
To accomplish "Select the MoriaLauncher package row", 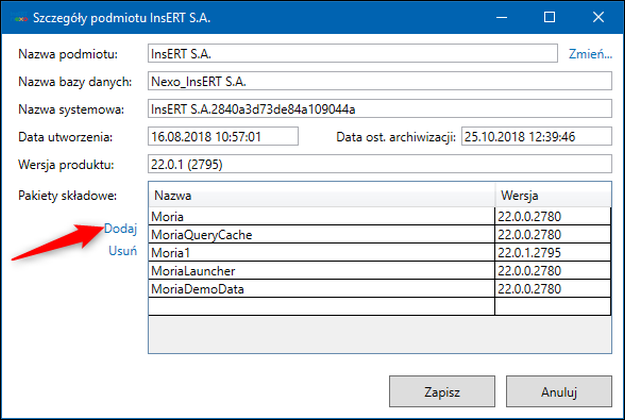I will pos(321,271).
